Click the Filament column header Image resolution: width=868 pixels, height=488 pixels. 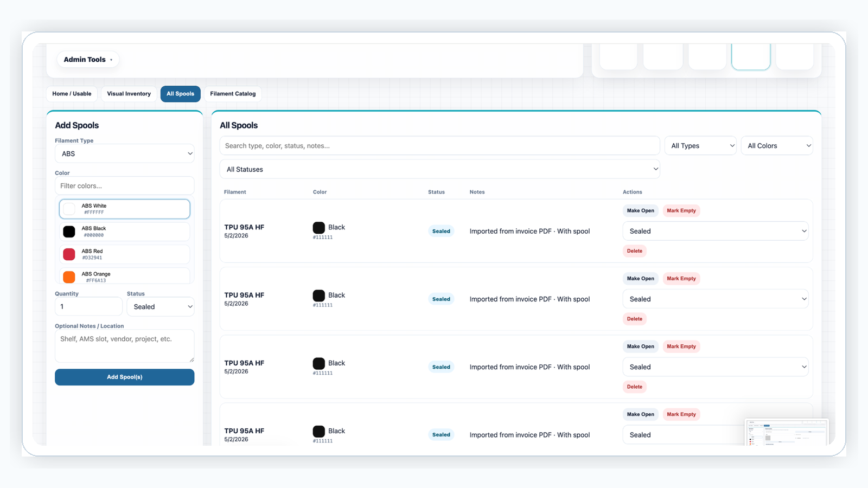[x=235, y=192]
